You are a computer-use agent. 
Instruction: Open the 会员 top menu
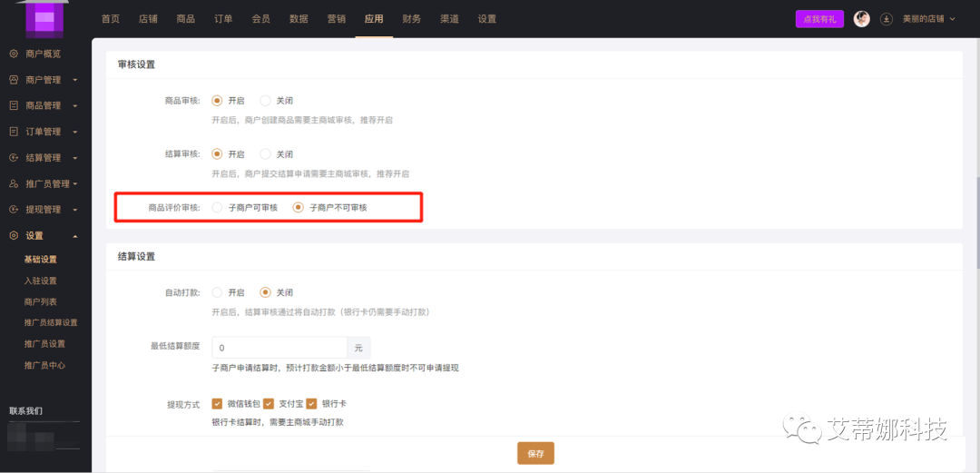tap(260, 19)
